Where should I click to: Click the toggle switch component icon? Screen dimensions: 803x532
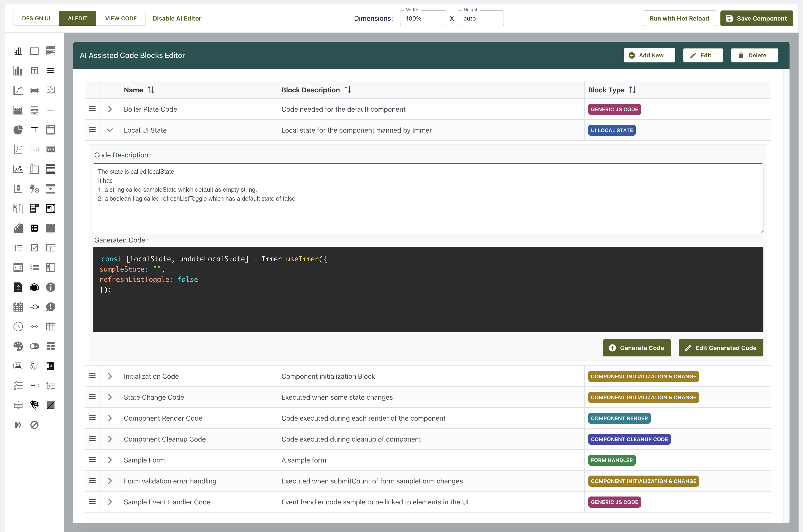click(x=34, y=346)
